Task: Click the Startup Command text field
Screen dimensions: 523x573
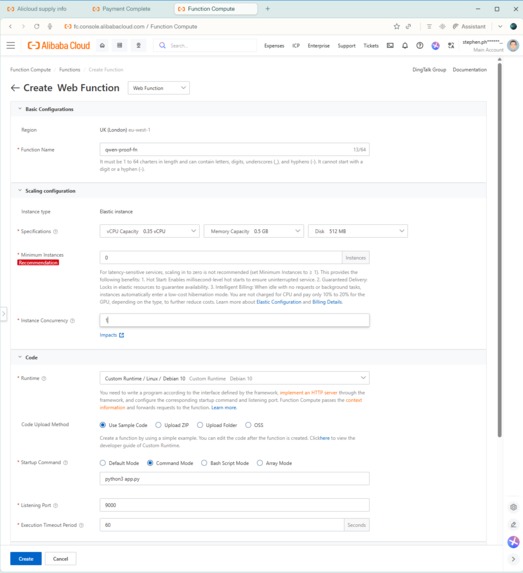Action: (234, 479)
